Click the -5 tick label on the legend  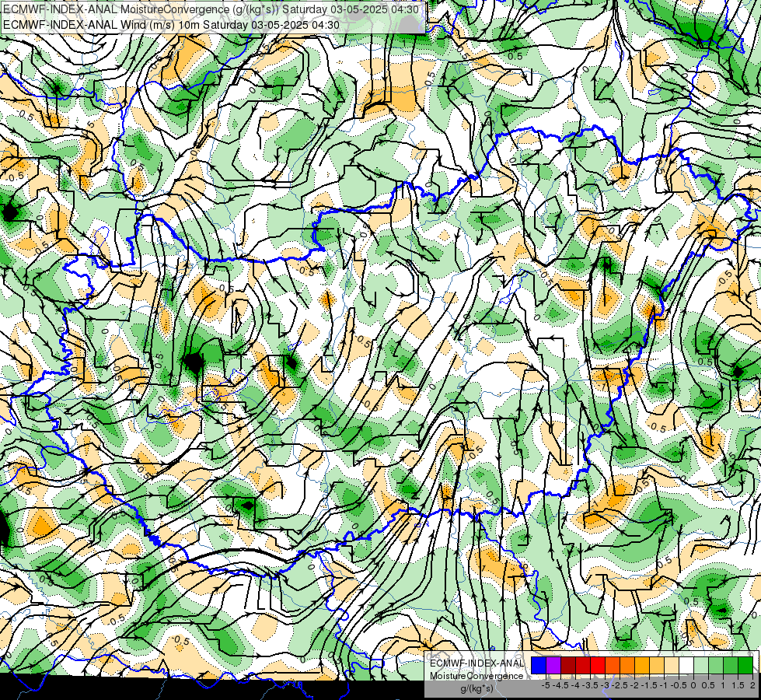pyautogui.click(x=546, y=685)
